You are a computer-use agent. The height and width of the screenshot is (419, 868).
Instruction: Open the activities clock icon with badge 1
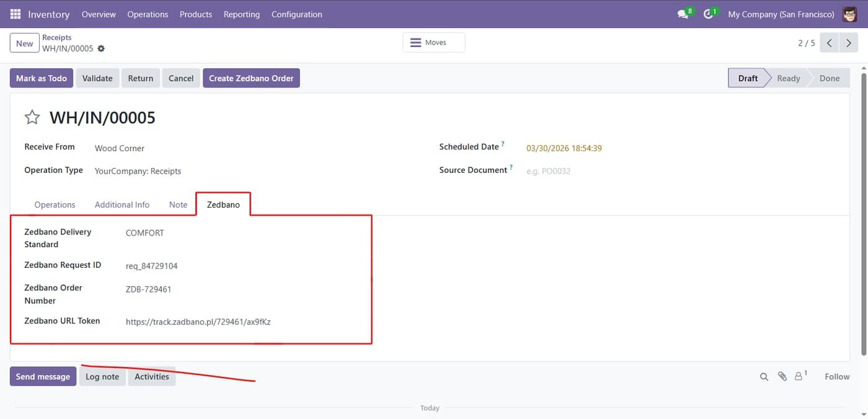tap(710, 14)
